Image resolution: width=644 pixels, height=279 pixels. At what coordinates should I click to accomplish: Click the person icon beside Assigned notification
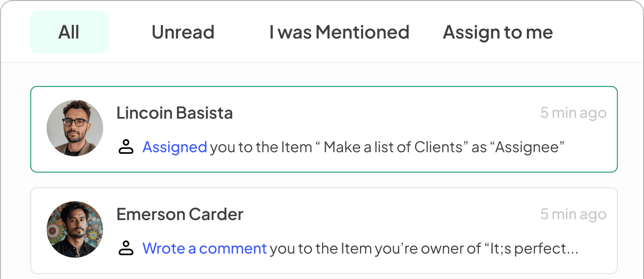pos(125,147)
